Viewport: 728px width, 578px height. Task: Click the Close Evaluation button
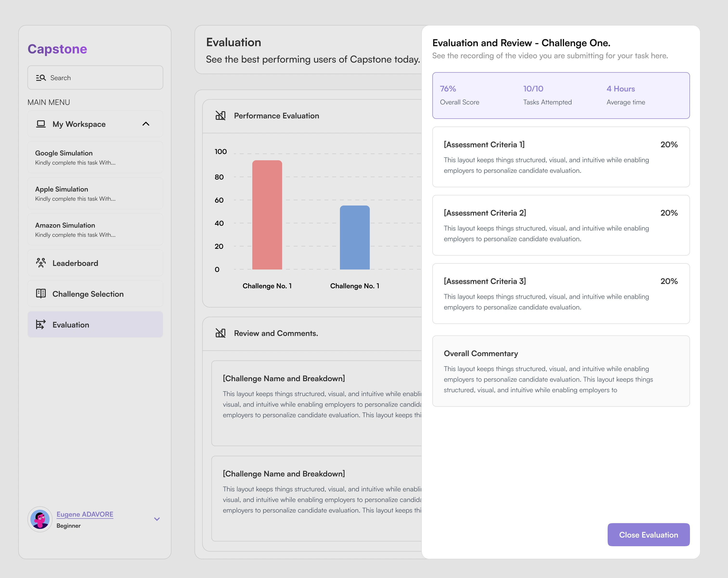648,535
